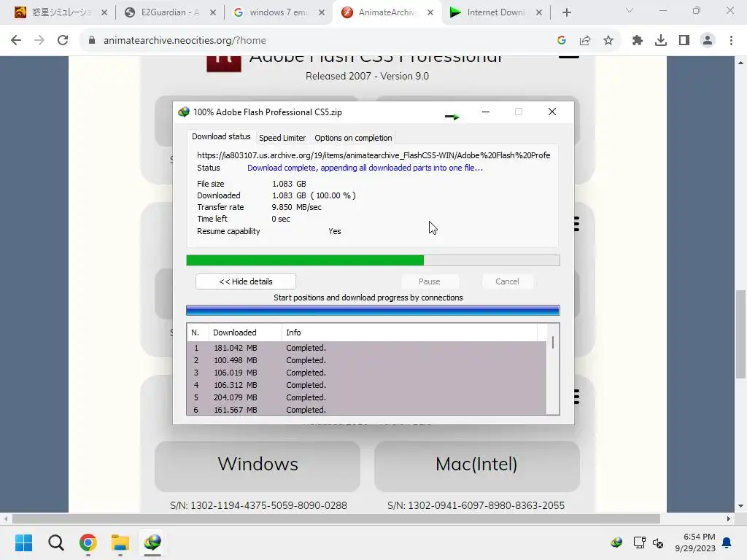Open the network tray icon
Screen dimensions: 747x560
[x=639, y=542]
